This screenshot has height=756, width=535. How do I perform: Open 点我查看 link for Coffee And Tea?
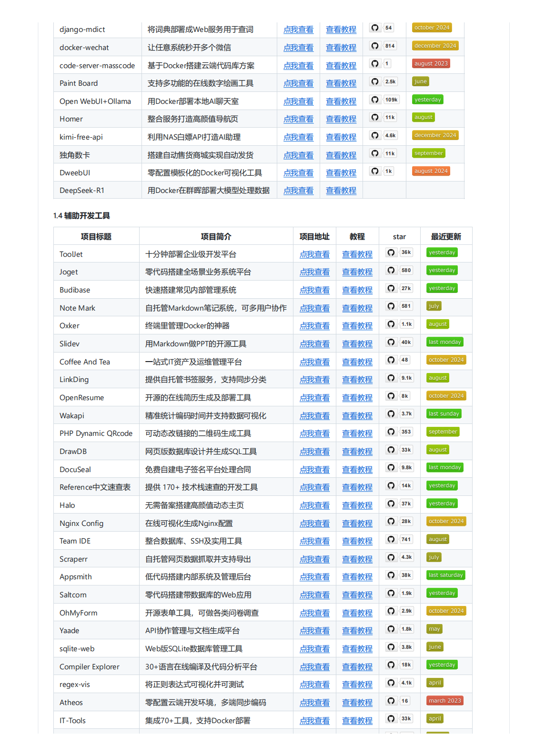[x=314, y=362]
